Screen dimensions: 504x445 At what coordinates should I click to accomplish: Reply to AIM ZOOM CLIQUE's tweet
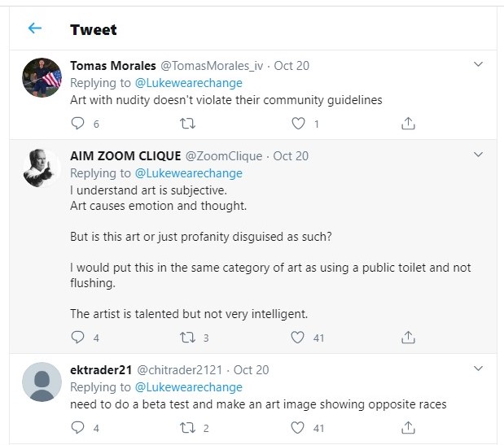78,337
